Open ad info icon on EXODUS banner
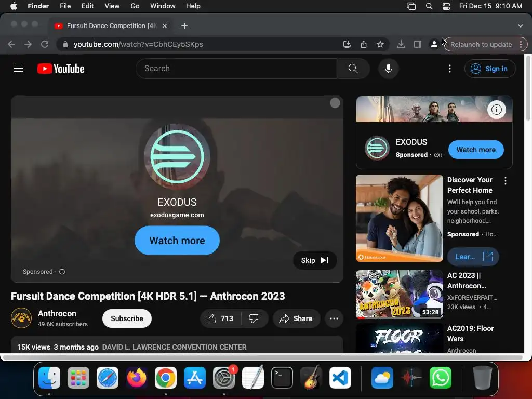The width and height of the screenshot is (532, 399). click(496, 110)
